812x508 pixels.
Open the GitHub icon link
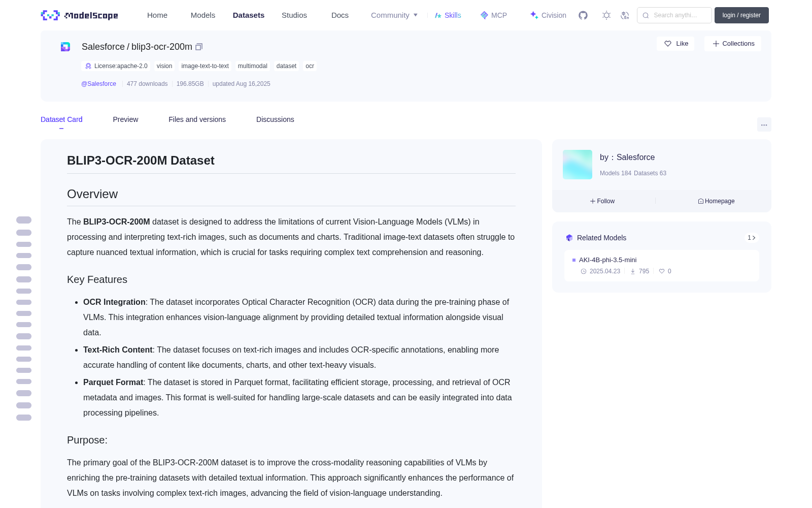pos(583,15)
